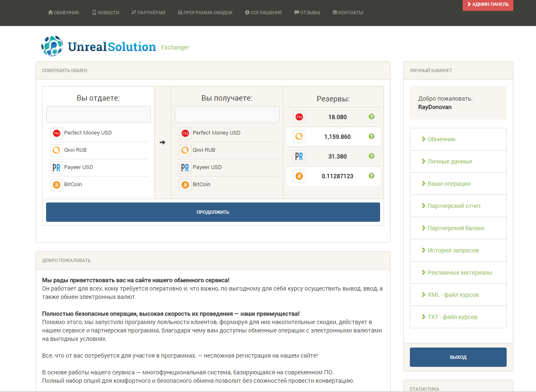Viewport: 536px width, 392px height.
Task: Select the Qiwi RUB icon in Вы получаете
Action: point(185,151)
